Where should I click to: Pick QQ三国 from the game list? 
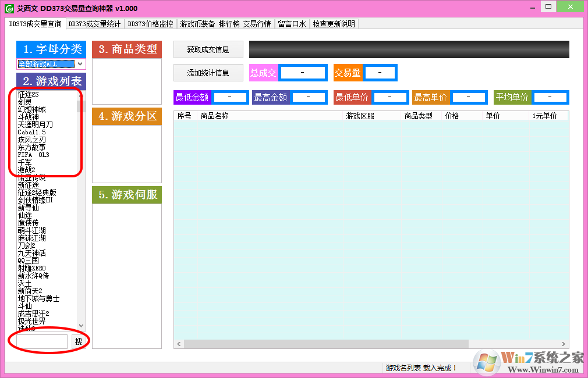point(28,261)
